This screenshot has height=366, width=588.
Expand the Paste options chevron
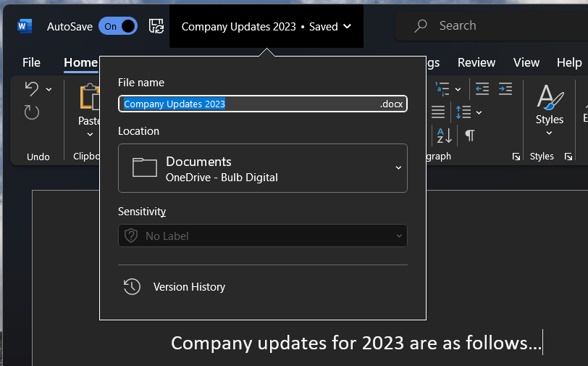[90, 134]
